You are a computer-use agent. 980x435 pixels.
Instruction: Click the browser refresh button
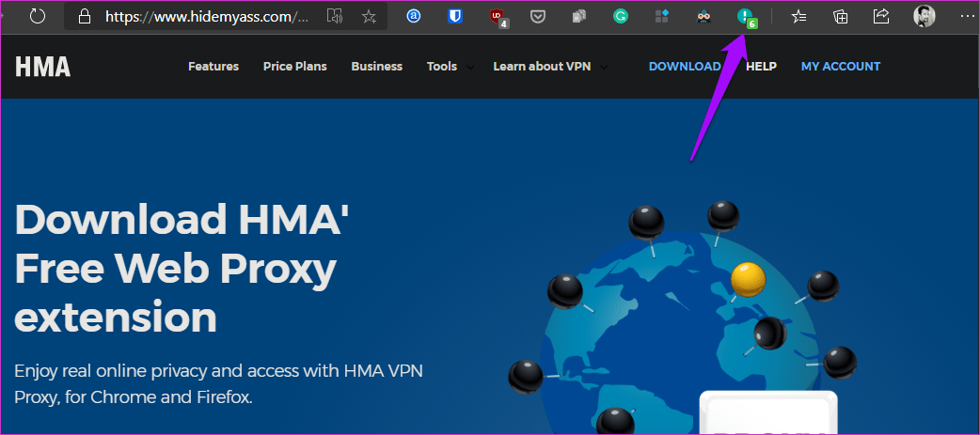click(x=38, y=16)
